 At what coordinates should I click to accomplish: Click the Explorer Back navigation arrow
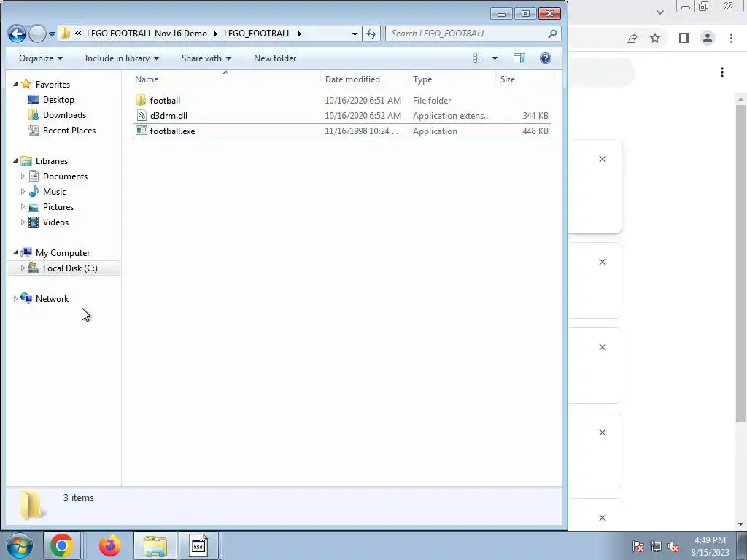tap(18, 34)
